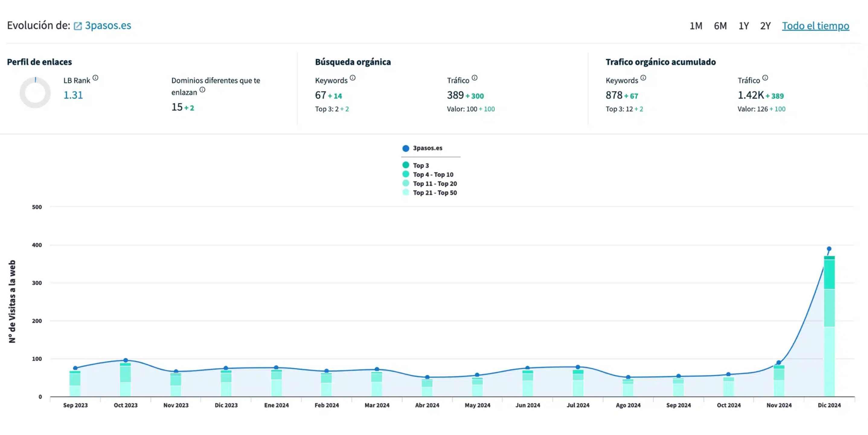Screen dimensions: 868x435
Task: Click the Dic 2024 data point
Action: point(829,249)
